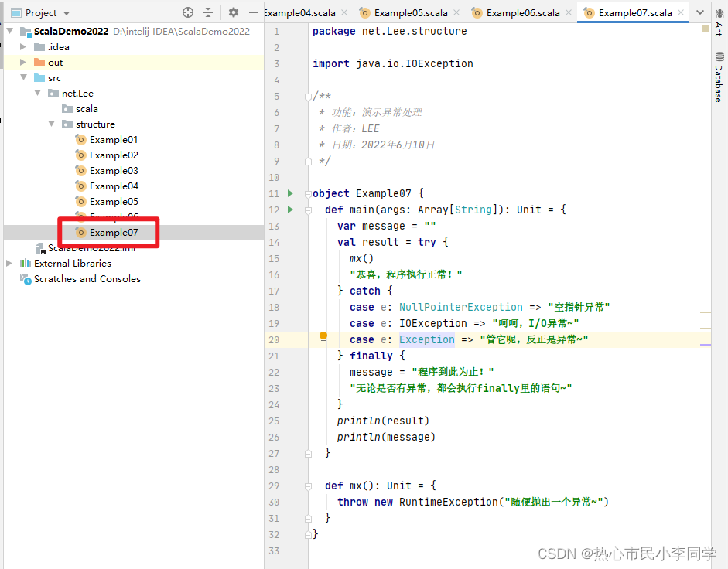
Task: Expand the out folder
Action: click(x=22, y=62)
